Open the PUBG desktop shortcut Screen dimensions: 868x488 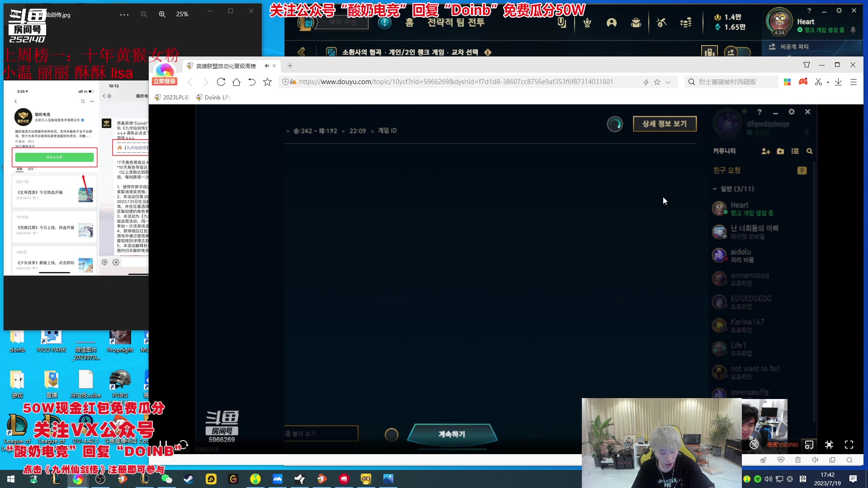click(120, 383)
